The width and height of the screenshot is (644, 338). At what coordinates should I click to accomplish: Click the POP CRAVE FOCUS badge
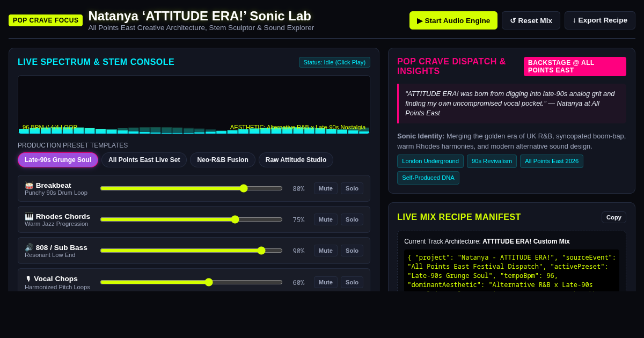point(46,20)
